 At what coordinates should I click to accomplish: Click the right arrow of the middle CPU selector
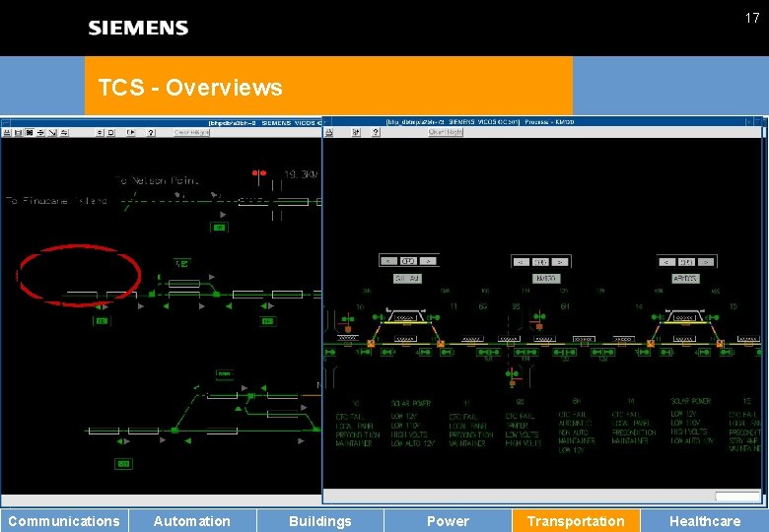click(x=560, y=262)
